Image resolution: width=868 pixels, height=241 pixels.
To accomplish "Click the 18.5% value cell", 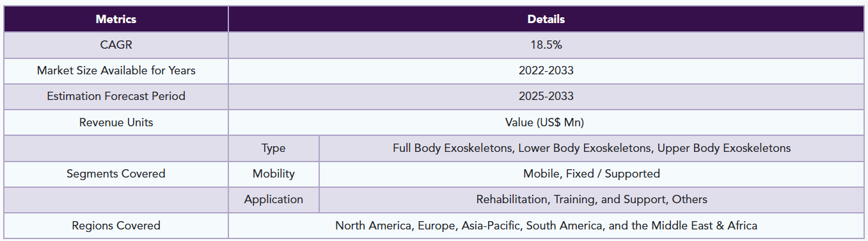I will point(546,45).
